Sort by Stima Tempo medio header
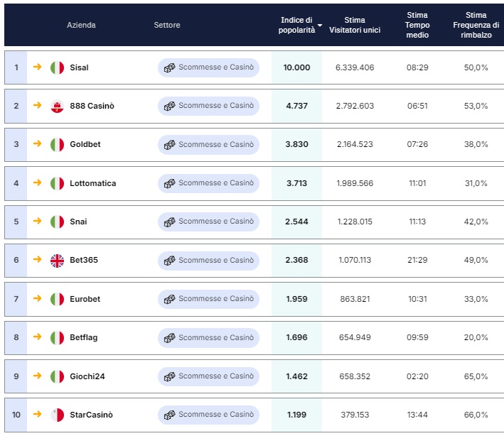504x436 pixels. [x=417, y=25]
